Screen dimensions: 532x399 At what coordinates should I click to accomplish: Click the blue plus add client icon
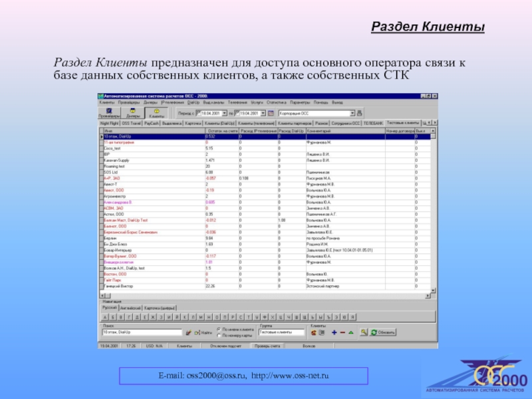[333, 332]
